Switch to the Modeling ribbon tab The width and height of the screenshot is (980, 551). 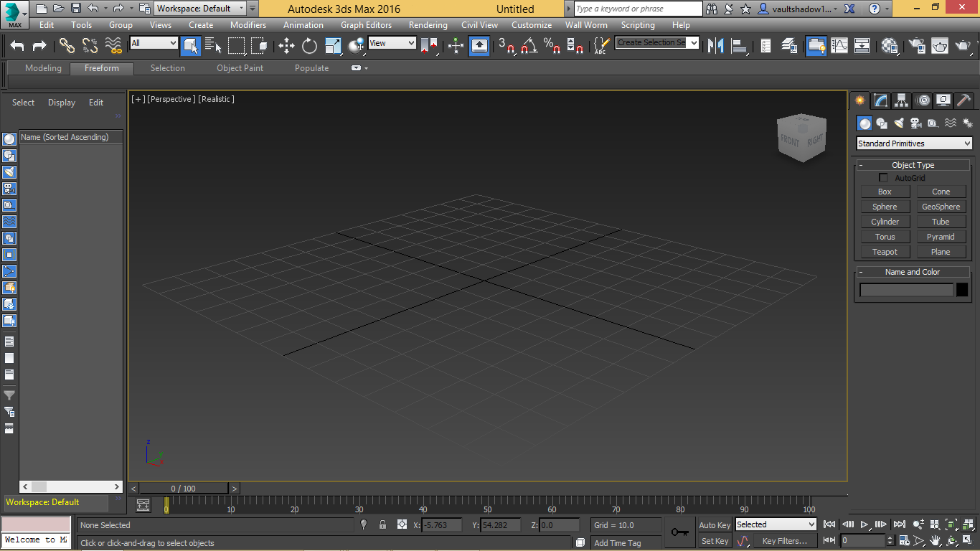click(x=43, y=68)
